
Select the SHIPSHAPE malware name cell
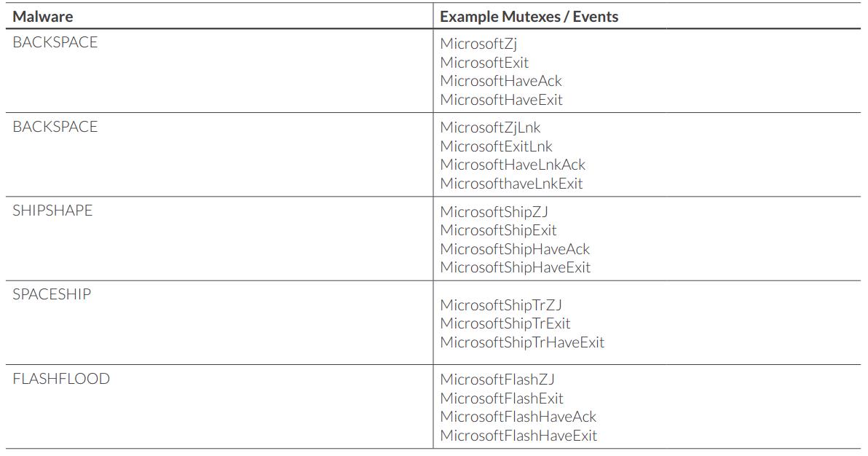tap(52, 211)
